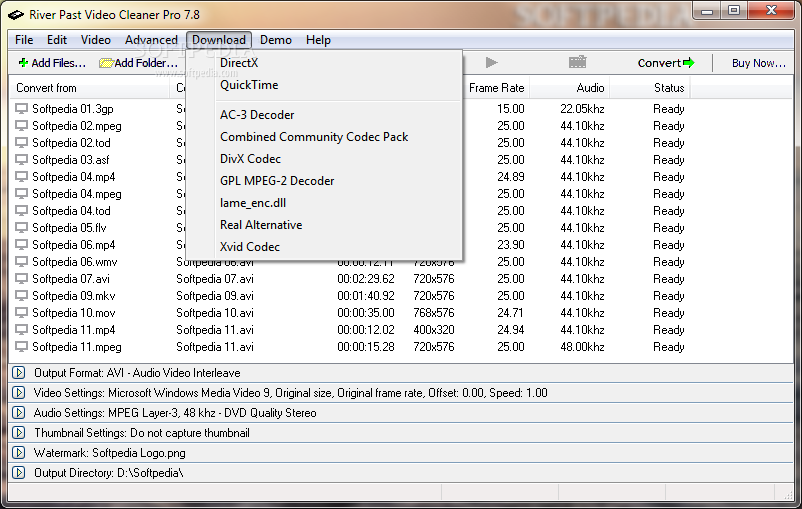Click the Add Folder button label
This screenshot has width=802, height=509.
click(146, 63)
